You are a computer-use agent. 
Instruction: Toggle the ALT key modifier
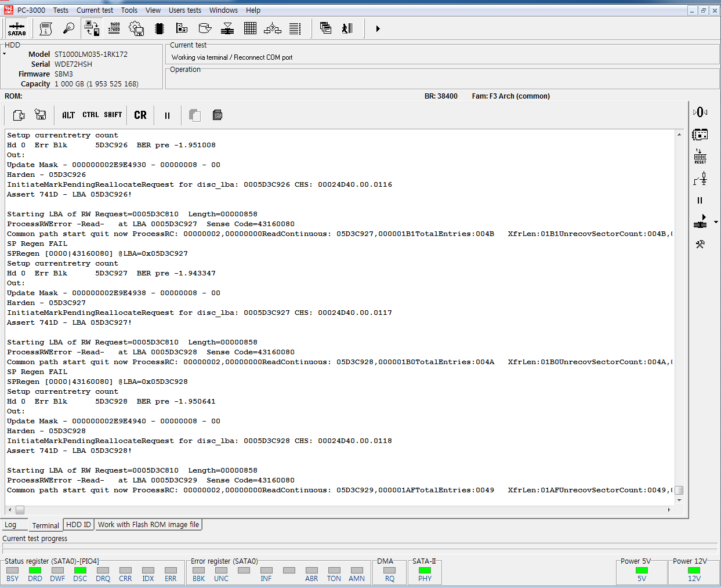coord(68,115)
